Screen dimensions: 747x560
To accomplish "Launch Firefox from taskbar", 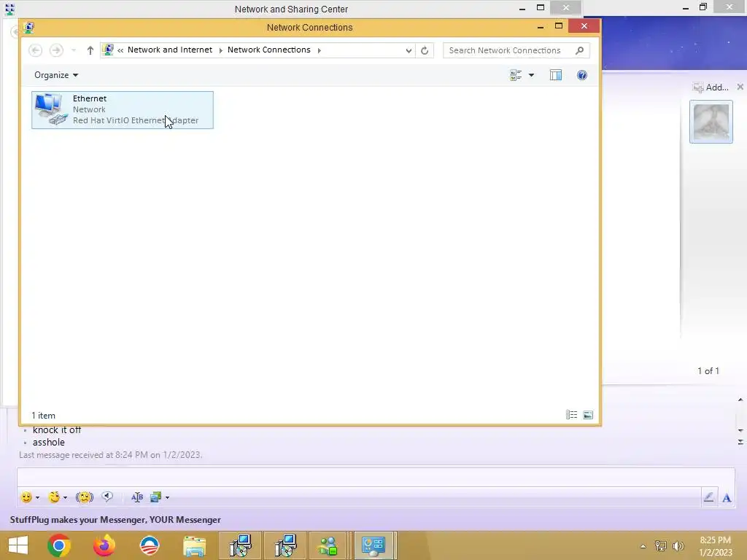I will [x=104, y=545].
